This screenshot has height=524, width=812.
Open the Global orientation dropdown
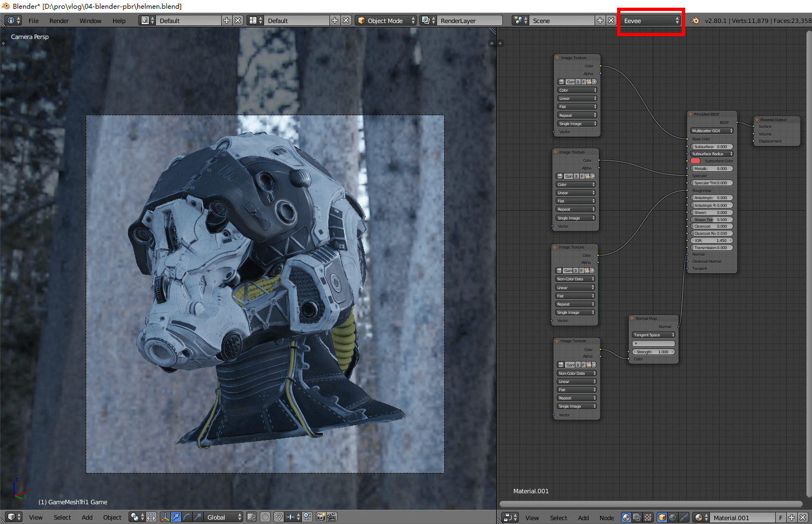click(x=223, y=517)
